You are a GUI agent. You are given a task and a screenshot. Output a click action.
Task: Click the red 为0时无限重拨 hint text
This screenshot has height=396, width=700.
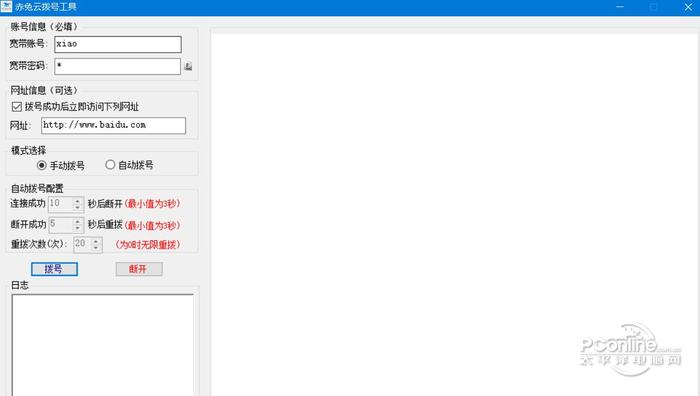148,245
